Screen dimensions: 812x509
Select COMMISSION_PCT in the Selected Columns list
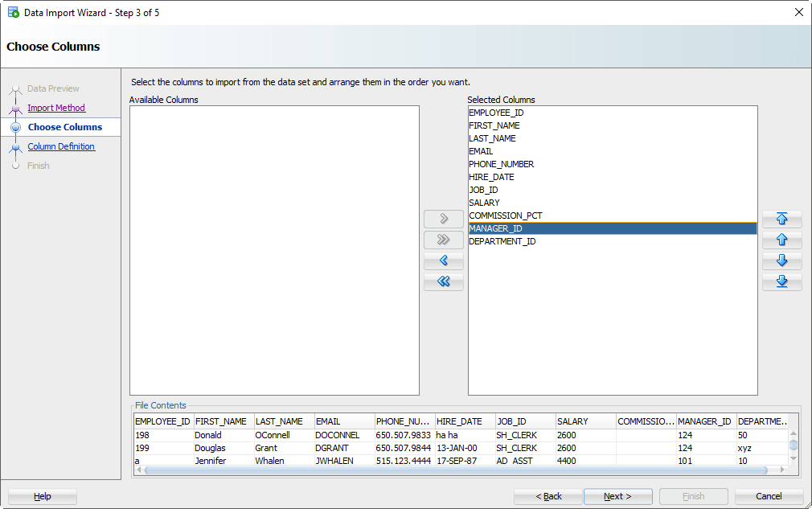click(x=505, y=216)
